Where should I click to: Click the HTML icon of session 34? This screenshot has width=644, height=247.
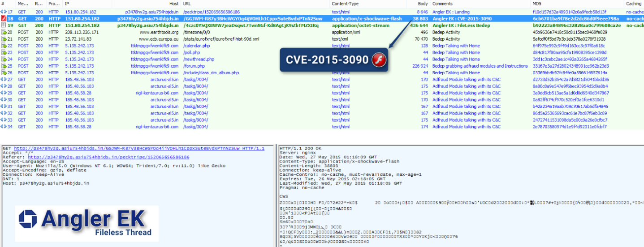click(4, 127)
